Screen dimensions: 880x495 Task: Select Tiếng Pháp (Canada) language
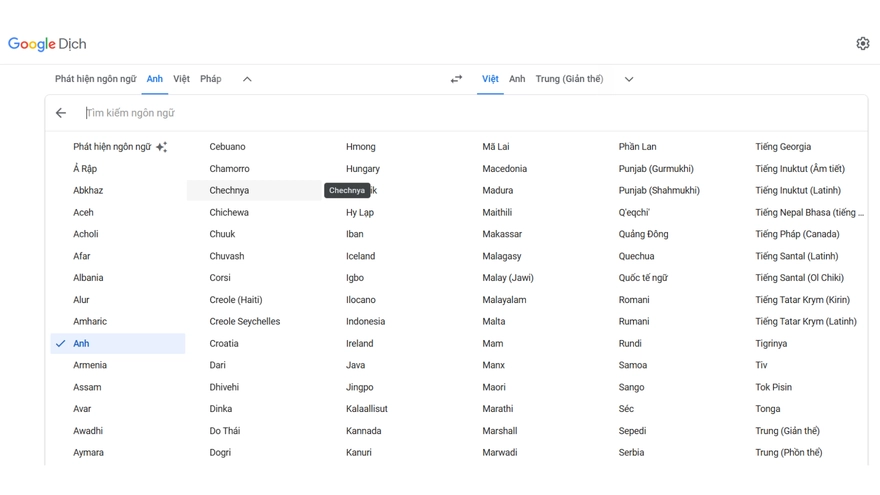click(x=800, y=234)
